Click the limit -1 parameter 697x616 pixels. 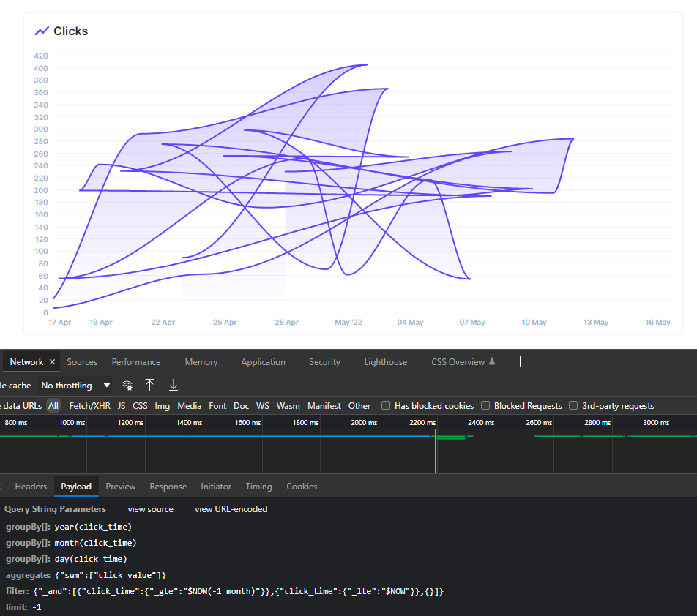click(x=23, y=607)
